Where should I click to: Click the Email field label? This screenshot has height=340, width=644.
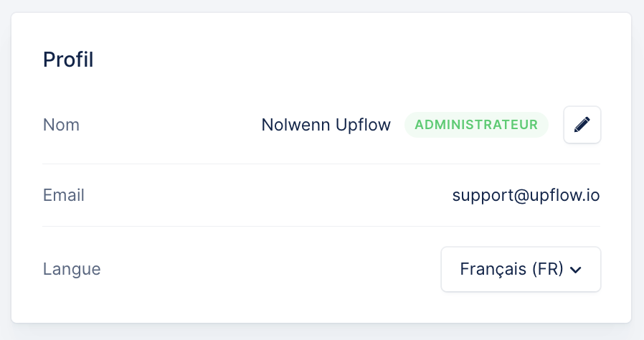(64, 195)
